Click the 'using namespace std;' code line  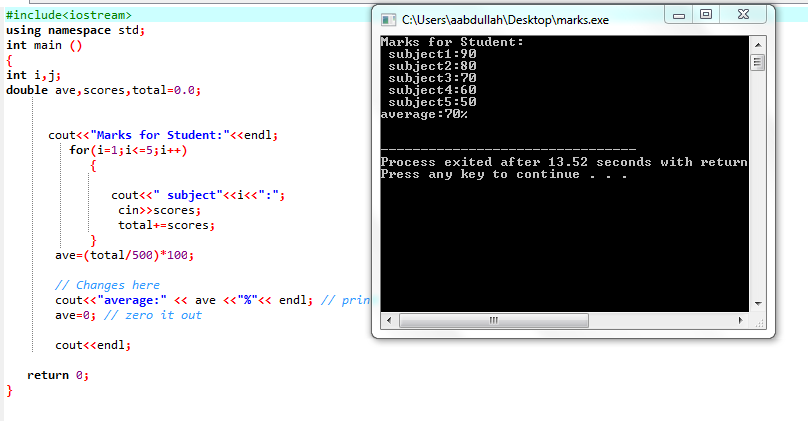pyautogui.click(x=75, y=30)
